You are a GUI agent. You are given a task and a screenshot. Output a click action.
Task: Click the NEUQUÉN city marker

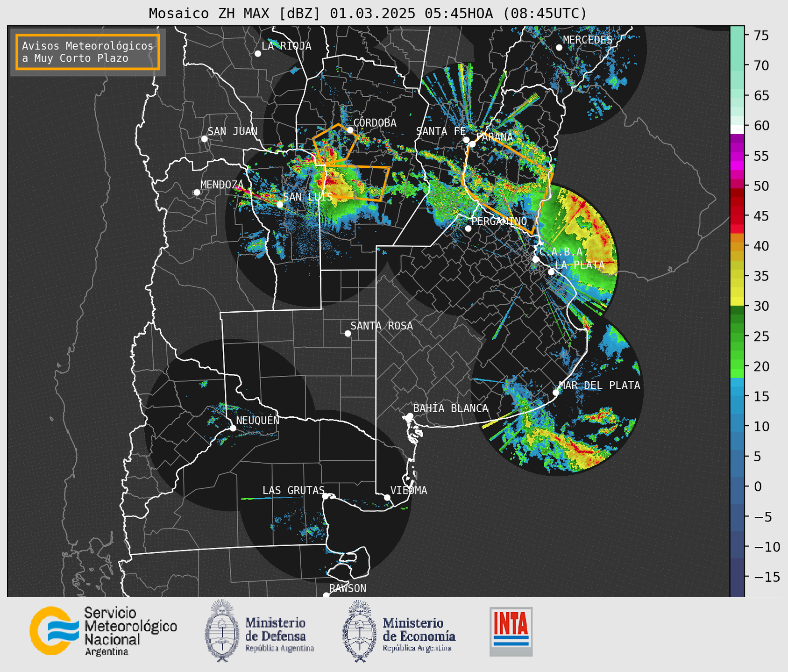click(233, 428)
